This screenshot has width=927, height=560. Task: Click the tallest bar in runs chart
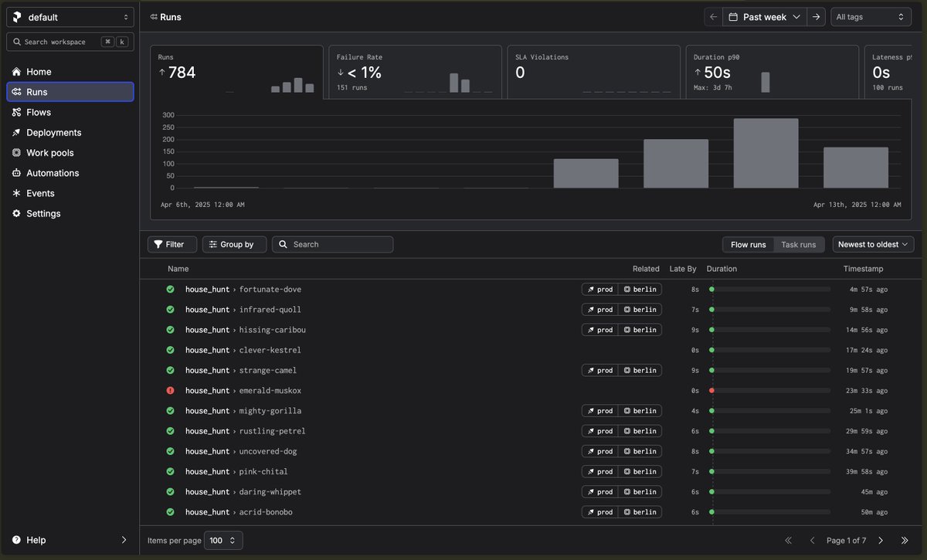(x=766, y=153)
